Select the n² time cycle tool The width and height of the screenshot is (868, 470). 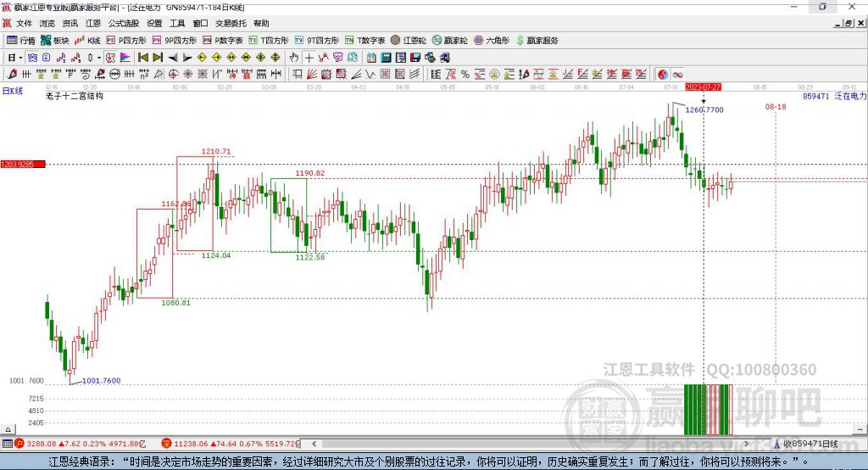144,75
